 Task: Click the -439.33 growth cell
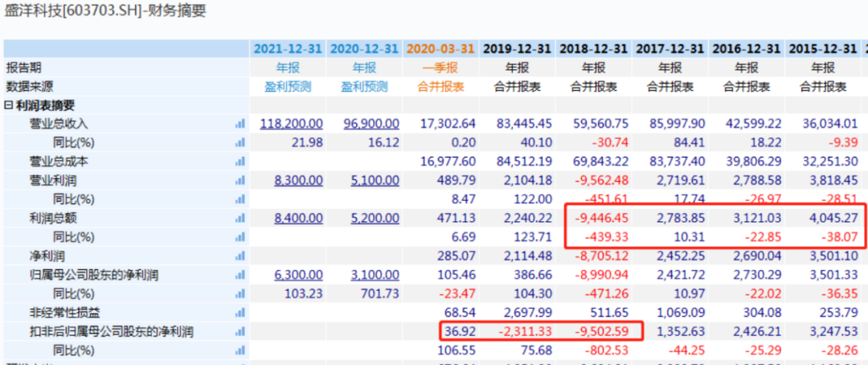(608, 238)
